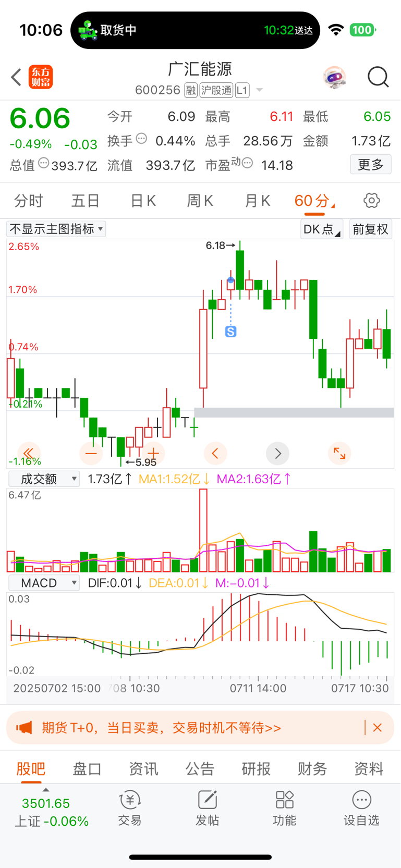401x868 pixels.
Task: Tap MA1:1.52亿 volume average label
Action: tap(174, 479)
